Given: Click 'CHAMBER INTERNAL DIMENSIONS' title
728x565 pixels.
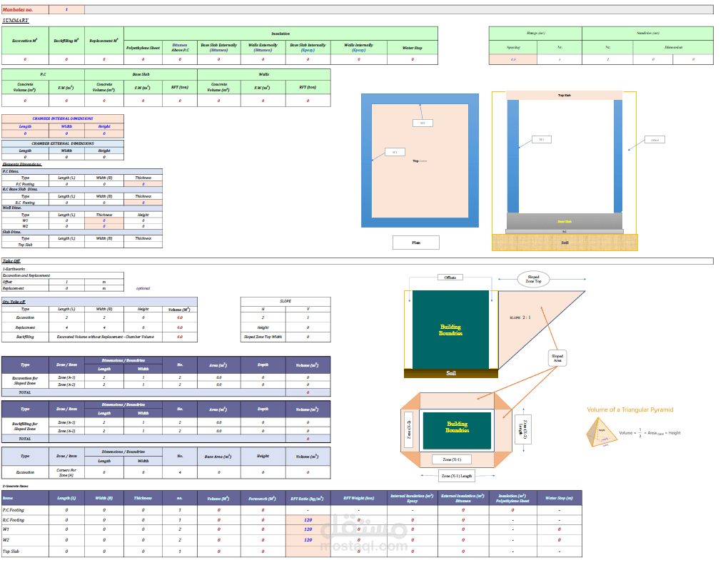Looking at the screenshot, I should 63,118.
